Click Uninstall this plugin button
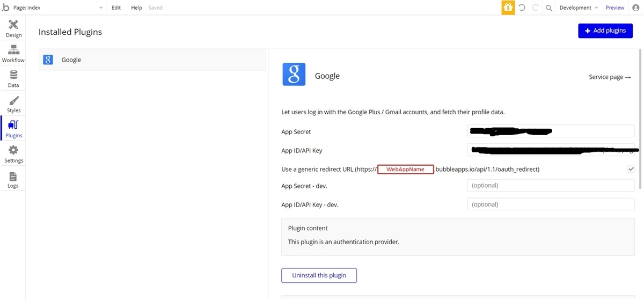This screenshot has height=301, width=644. coord(319,275)
